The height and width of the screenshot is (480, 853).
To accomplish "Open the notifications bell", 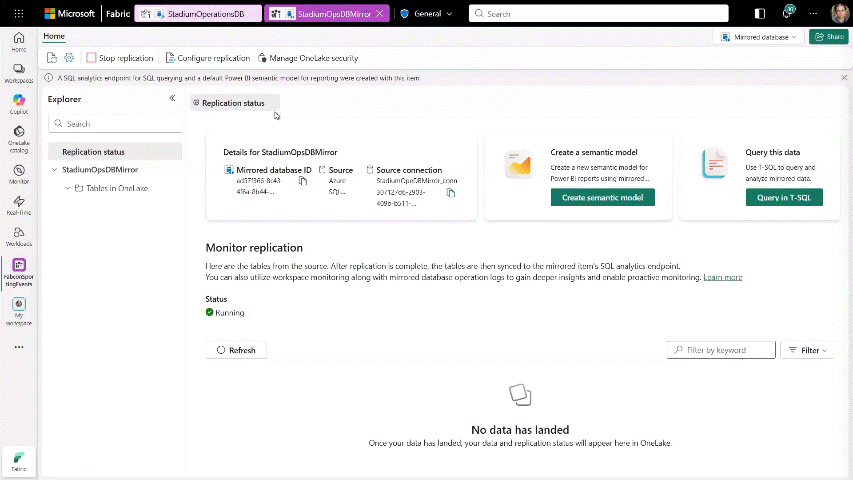I will tap(787, 13).
